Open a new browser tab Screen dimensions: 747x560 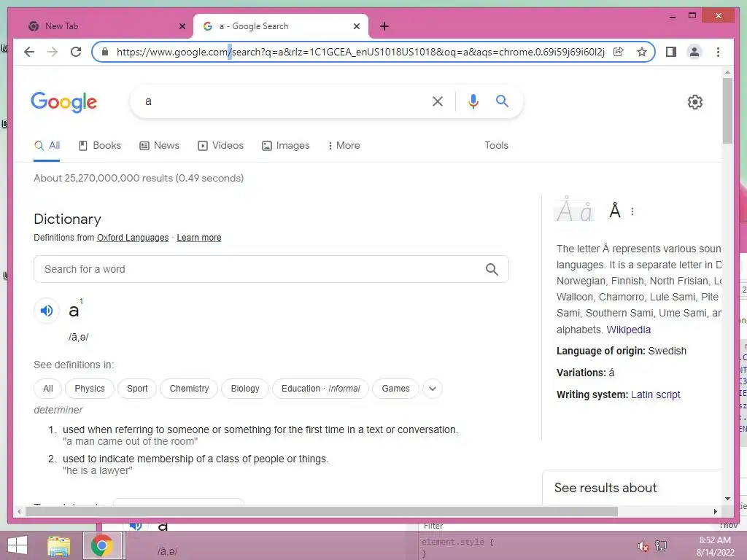tap(384, 26)
